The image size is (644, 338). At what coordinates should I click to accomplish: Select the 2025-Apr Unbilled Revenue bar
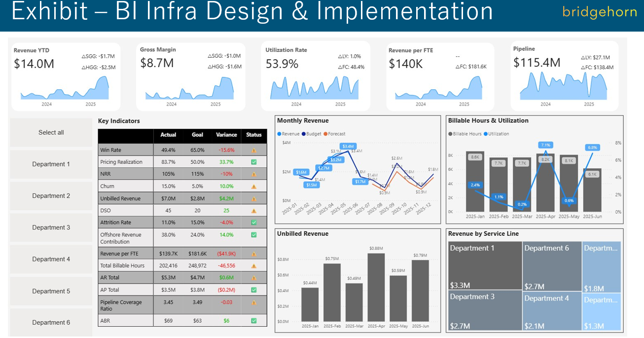click(376, 287)
